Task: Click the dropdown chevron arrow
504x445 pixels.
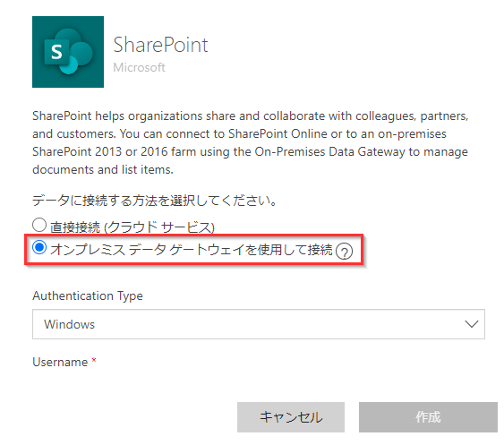Action: (472, 324)
